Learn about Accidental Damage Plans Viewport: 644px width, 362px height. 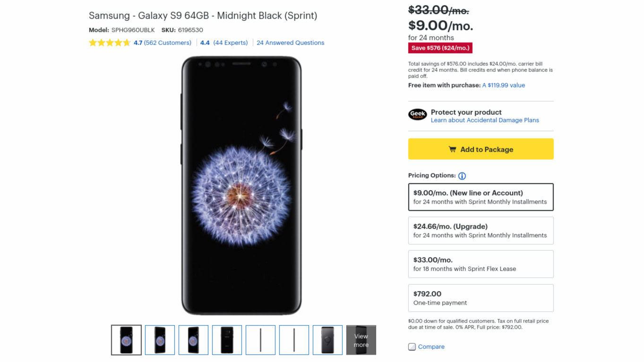pos(485,120)
